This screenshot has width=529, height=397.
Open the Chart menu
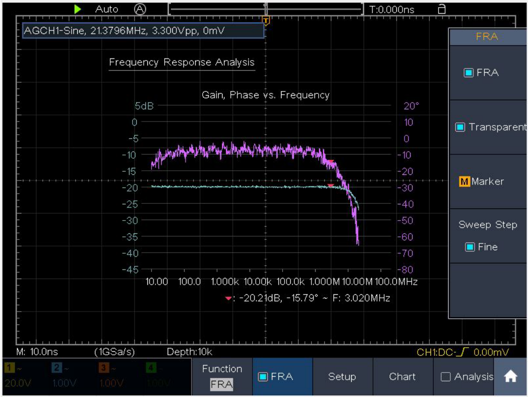pos(402,376)
